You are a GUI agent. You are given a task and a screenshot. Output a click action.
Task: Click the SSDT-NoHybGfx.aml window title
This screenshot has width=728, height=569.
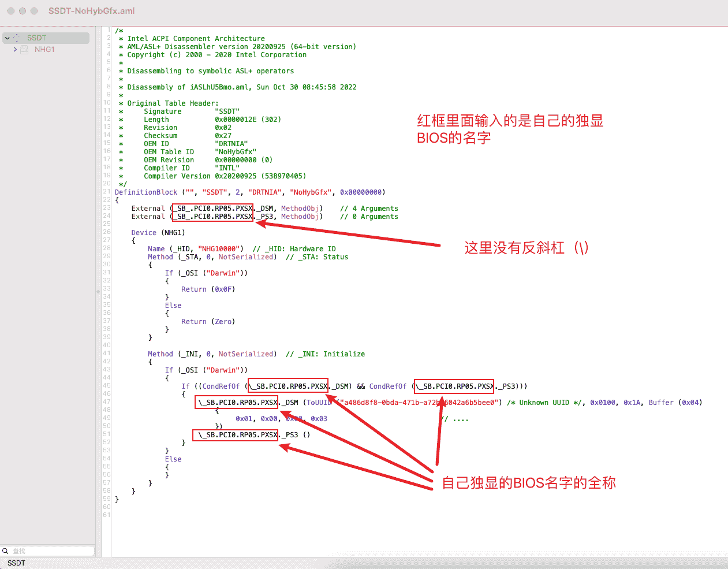point(91,11)
